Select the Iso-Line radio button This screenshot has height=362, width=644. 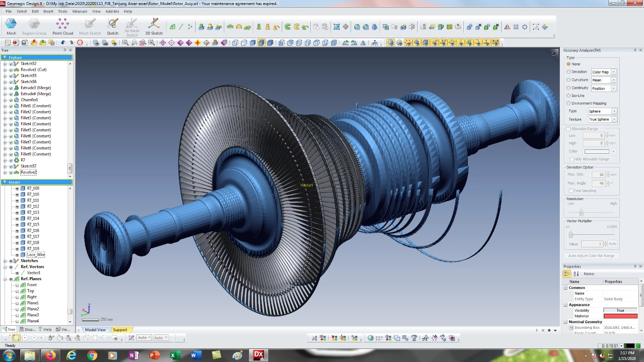(569, 96)
